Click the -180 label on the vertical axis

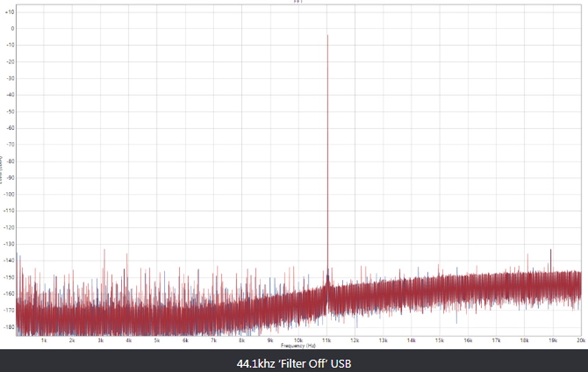coord(8,327)
